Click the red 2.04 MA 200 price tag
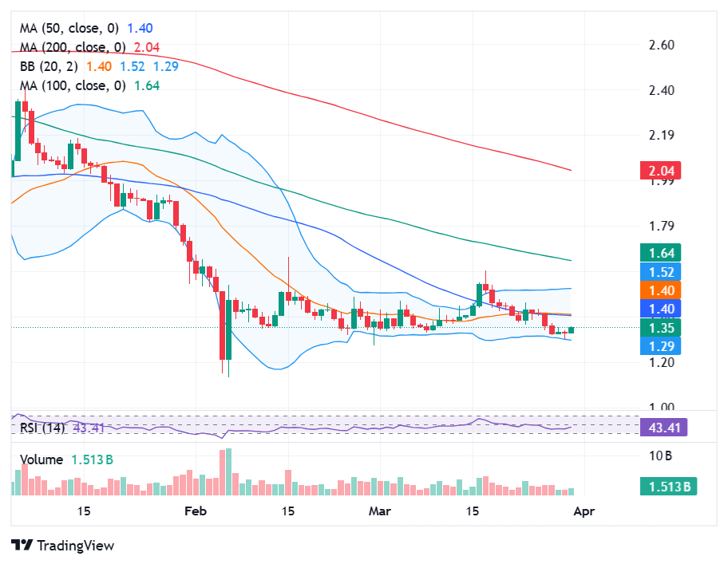 (x=659, y=171)
